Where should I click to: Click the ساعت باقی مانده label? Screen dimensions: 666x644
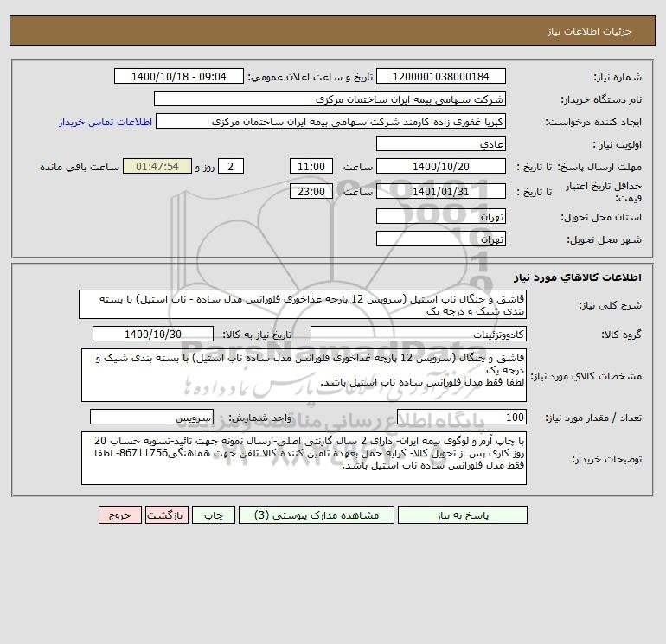[80, 167]
